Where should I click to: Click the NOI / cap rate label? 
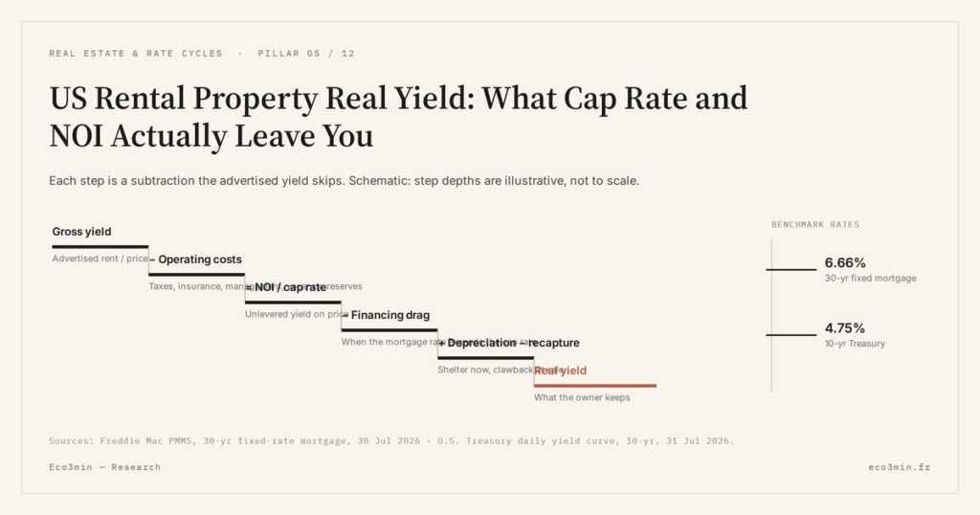pos(286,287)
